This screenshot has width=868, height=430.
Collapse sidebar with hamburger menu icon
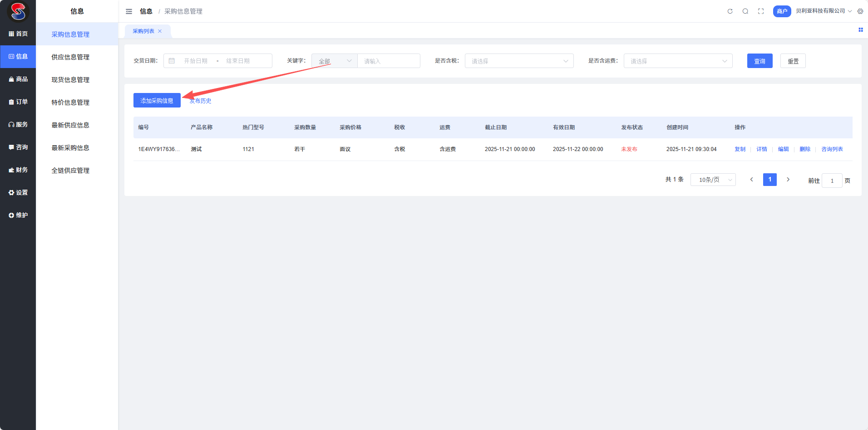129,11
